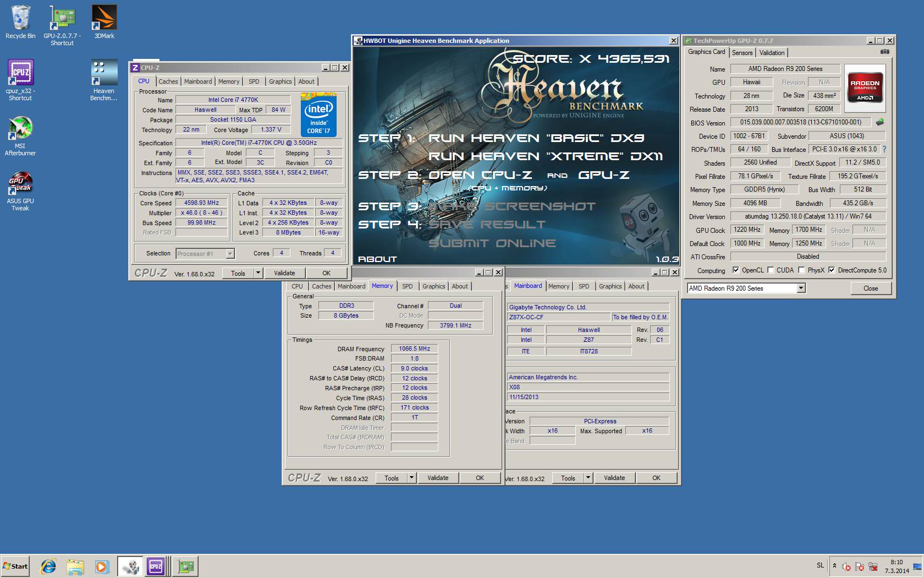924x578 pixels.
Task: Expand Tools arrow in CPU-Z Memory window
Action: click(x=411, y=478)
